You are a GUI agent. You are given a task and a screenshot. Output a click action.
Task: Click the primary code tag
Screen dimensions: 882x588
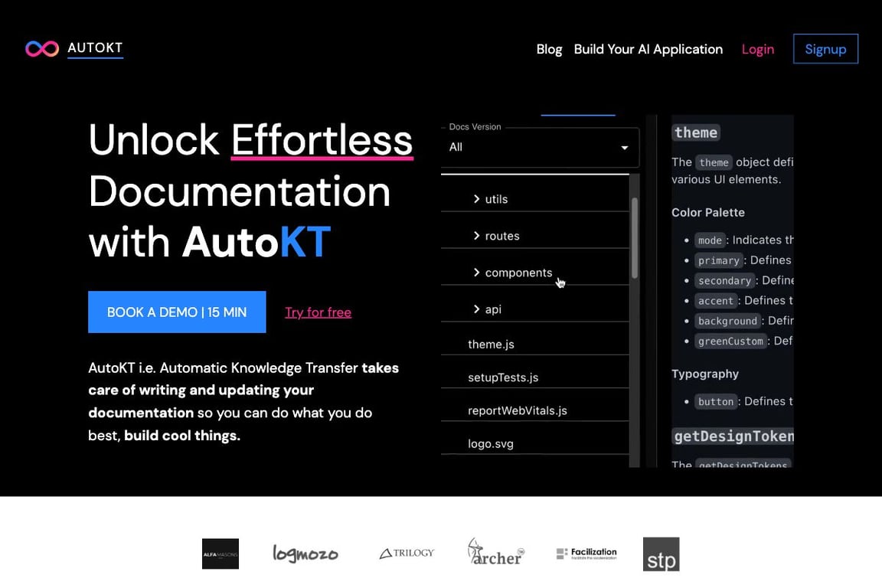tap(719, 260)
